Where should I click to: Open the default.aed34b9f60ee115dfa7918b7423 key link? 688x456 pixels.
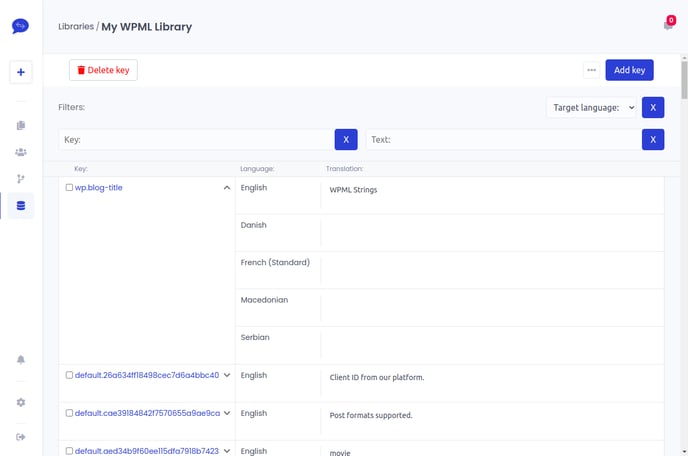pos(147,451)
